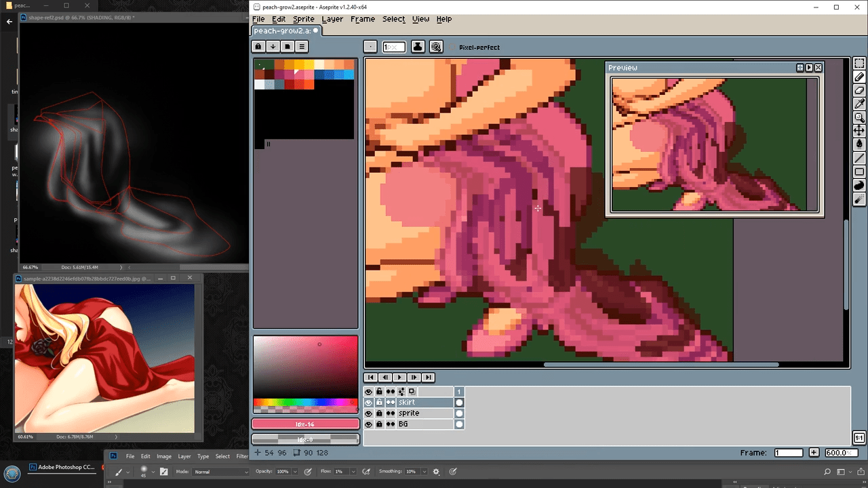868x488 pixels.
Task: Unlock the sprite layer padlock
Action: [x=379, y=413]
